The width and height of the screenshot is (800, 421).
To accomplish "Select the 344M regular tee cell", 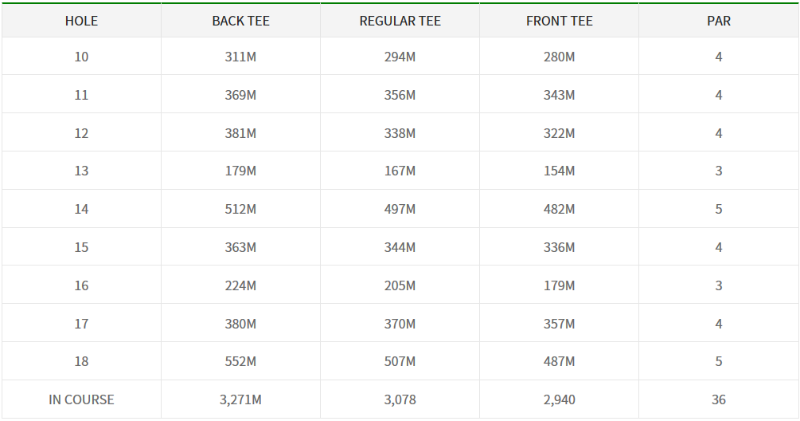I will pyautogui.click(x=399, y=247).
